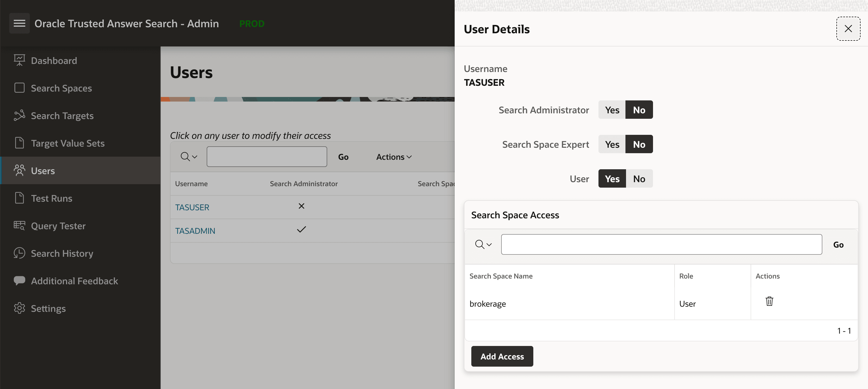Open Target Value Sets via its document icon
Viewport: 868px width, 389px height.
pyautogui.click(x=19, y=143)
